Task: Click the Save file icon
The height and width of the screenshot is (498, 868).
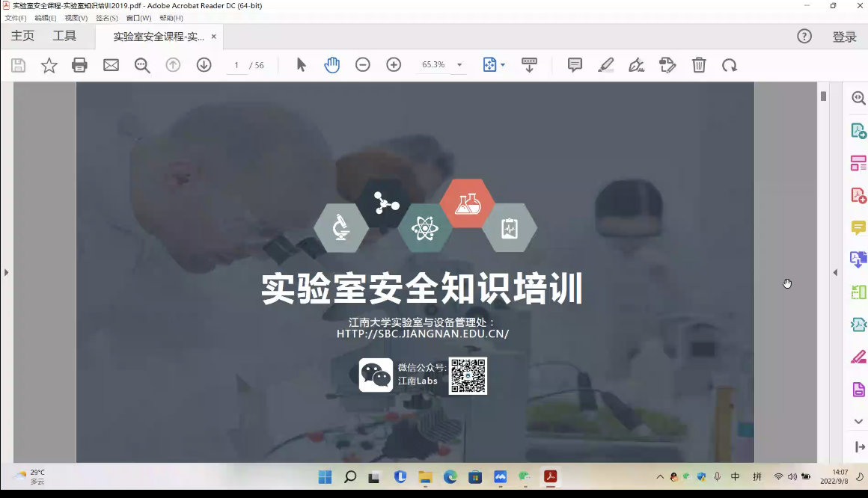Action: click(x=19, y=65)
